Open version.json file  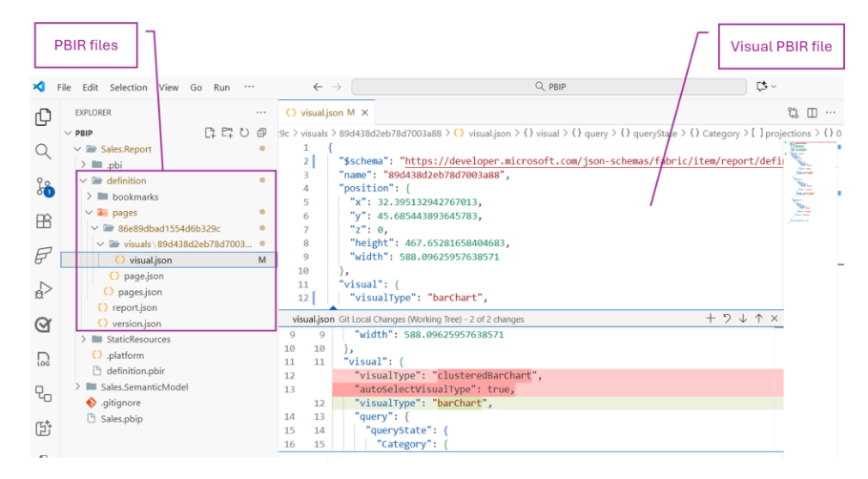pyautogui.click(x=136, y=323)
